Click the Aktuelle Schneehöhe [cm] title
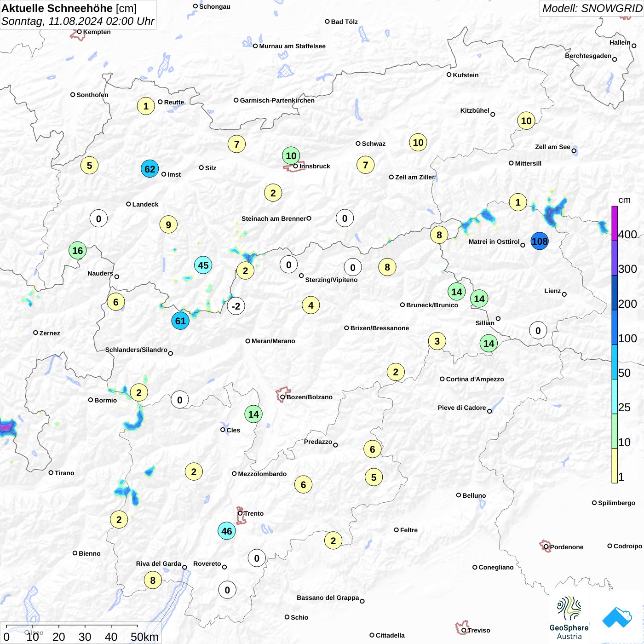 click(69, 8)
